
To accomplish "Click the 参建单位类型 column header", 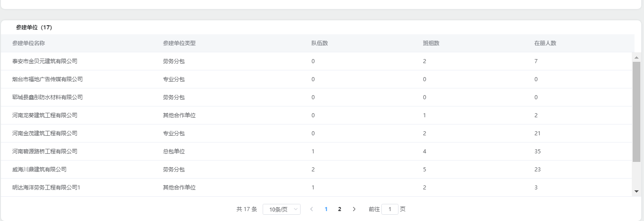I will point(179,43).
